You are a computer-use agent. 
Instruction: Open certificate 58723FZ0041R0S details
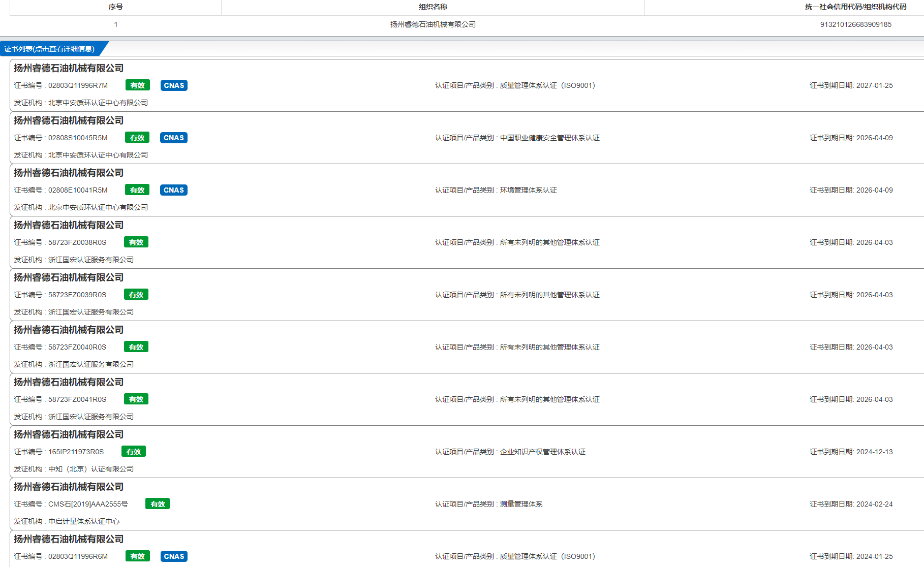[467, 399]
